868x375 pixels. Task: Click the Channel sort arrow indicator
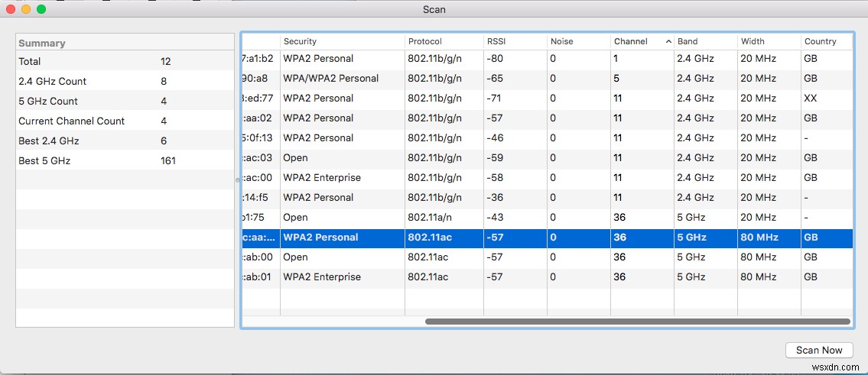pyautogui.click(x=668, y=41)
